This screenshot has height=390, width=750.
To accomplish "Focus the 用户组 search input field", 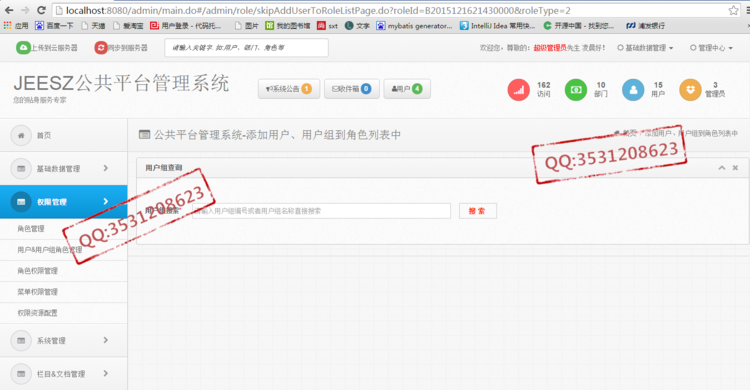I will pos(321,211).
